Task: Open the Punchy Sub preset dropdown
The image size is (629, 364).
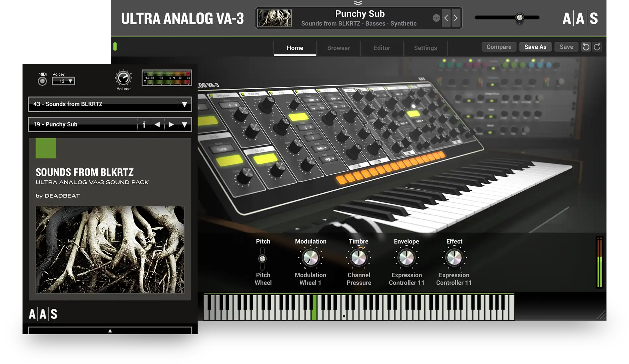Action: point(184,124)
